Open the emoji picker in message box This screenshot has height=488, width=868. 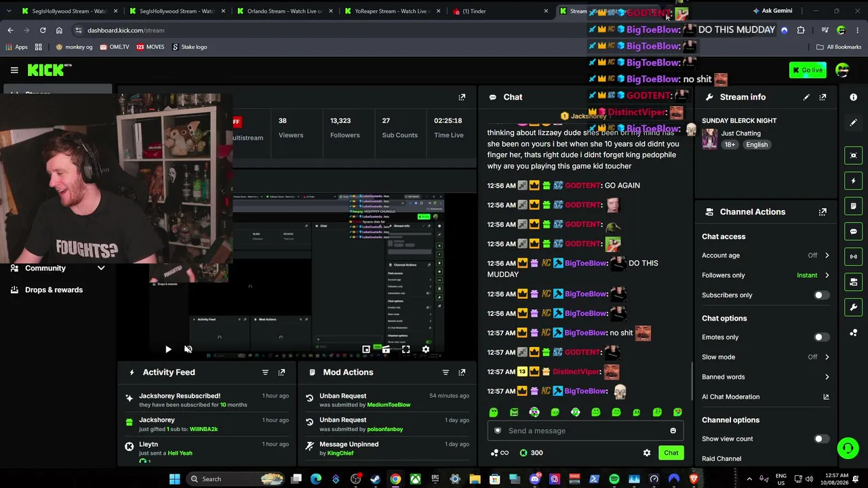point(673,431)
